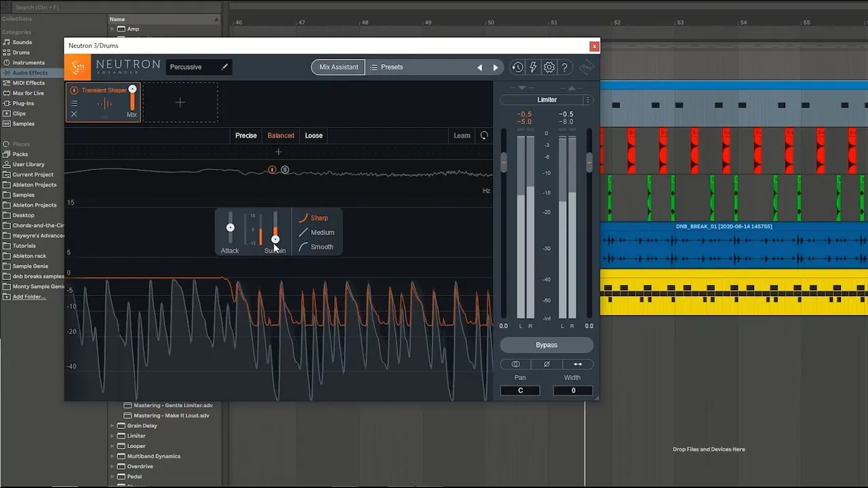Expand the Amp folder in browser
Screen dimensions: 868x488
pos(113,29)
